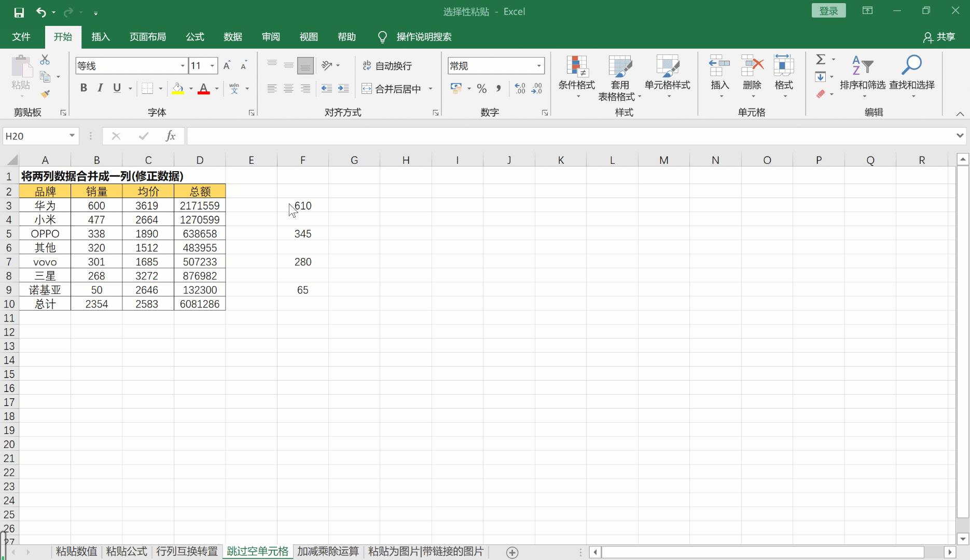Open 排序和筛选 sort and filter
This screenshot has width=970, height=560.
(x=863, y=77)
